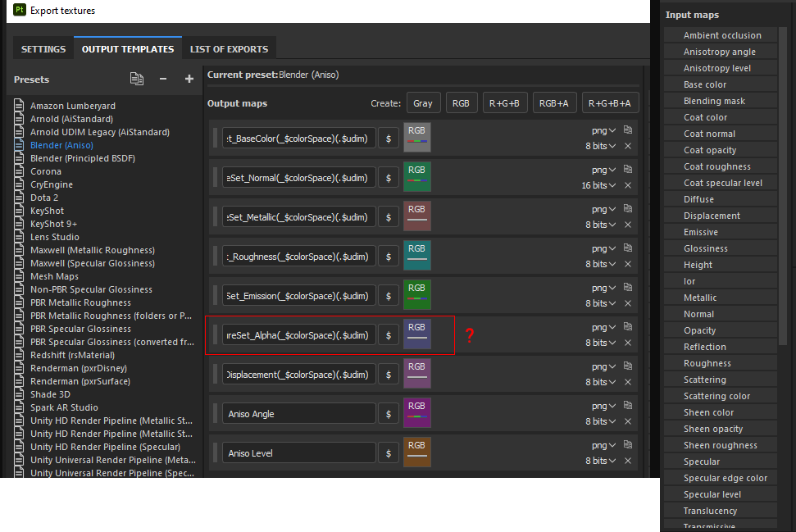Select the Amazon Lumberyard preset
This screenshot has height=532, width=796.
point(73,106)
